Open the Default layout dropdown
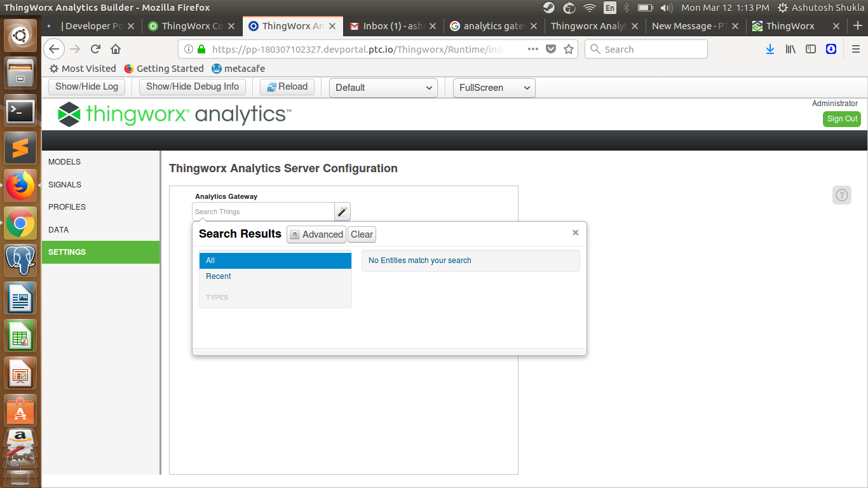The height and width of the screenshot is (488, 868). 383,88
